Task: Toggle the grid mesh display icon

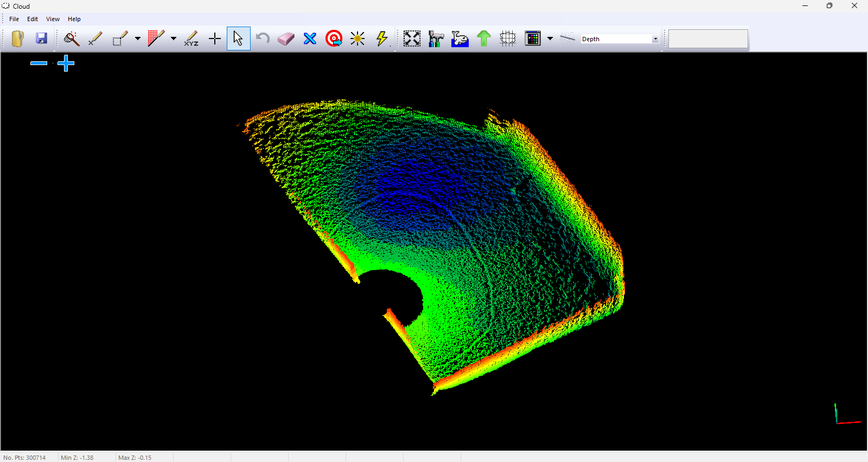Action: pos(508,39)
